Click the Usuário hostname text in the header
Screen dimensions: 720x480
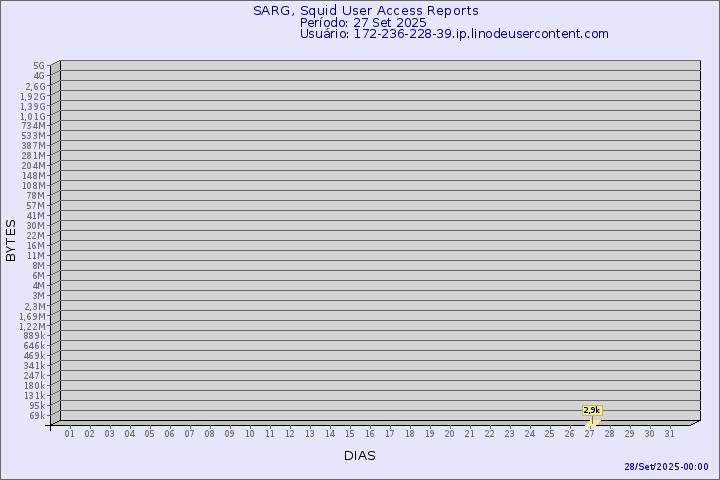click(454, 33)
